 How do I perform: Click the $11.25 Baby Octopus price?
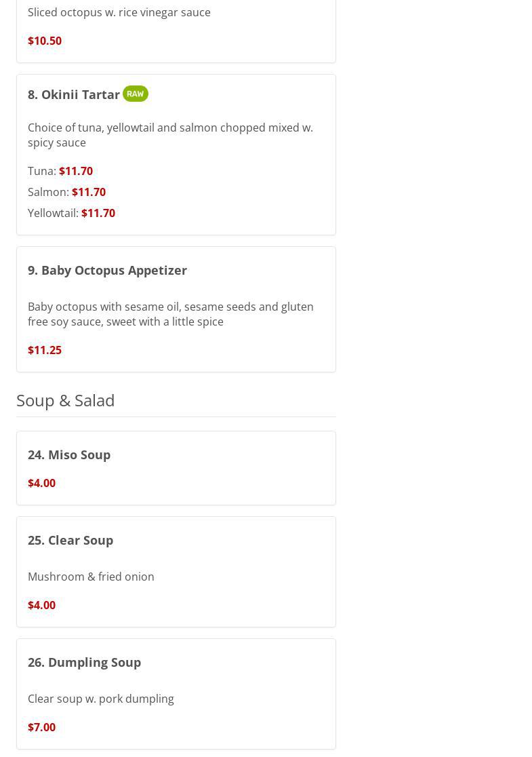pyautogui.click(x=45, y=350)
